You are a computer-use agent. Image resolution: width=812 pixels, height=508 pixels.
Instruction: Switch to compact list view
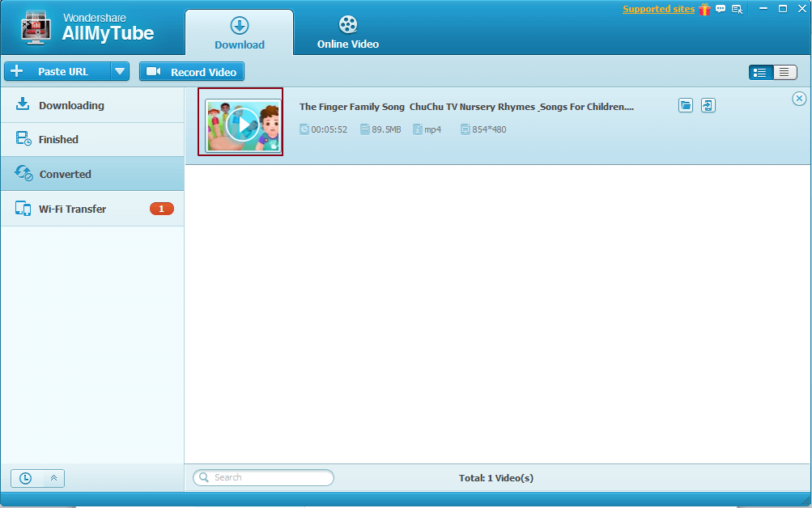point(784,73)
